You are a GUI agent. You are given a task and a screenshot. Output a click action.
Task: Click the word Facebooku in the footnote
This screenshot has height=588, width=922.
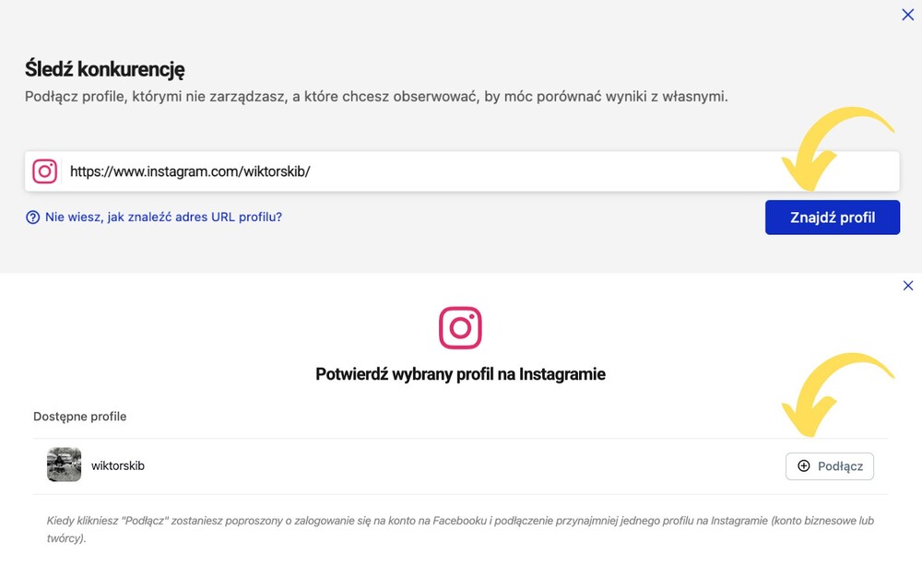(x=460, y=521)
